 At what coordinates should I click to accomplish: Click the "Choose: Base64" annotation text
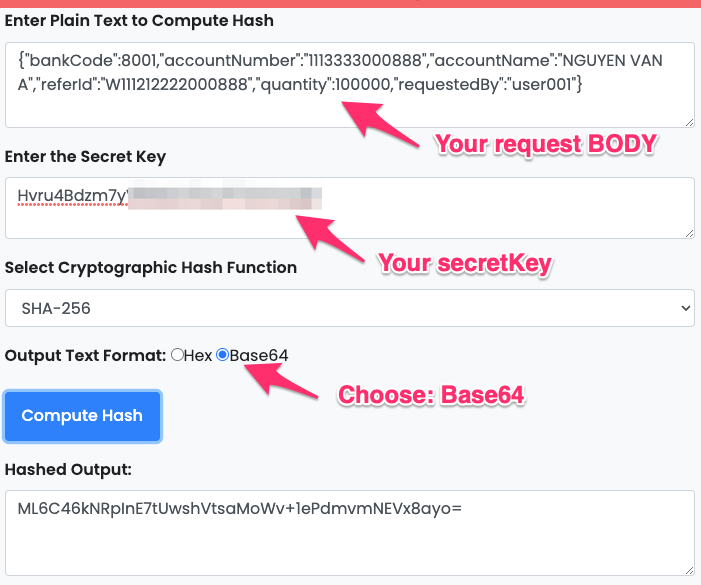(432, 395)
